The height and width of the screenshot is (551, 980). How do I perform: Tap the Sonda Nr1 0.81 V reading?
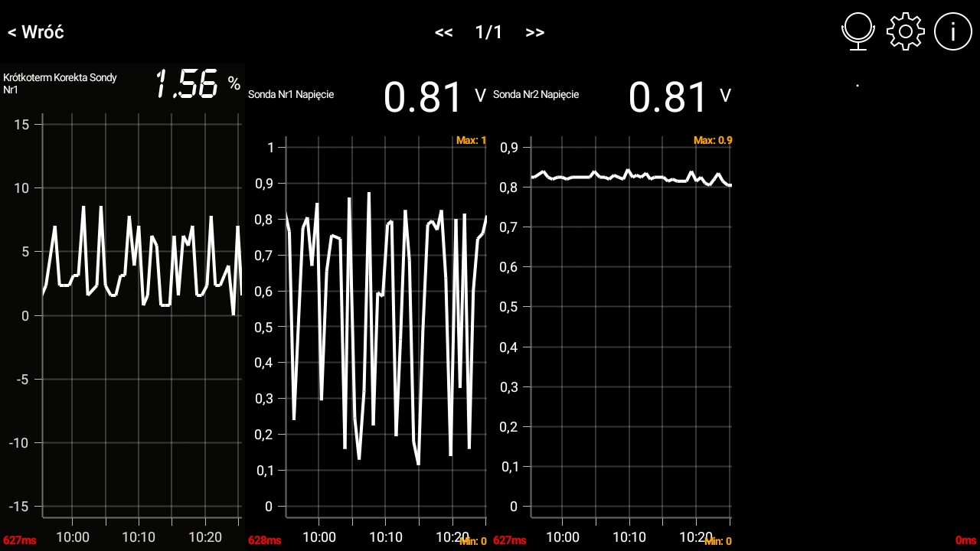(434, 97)
